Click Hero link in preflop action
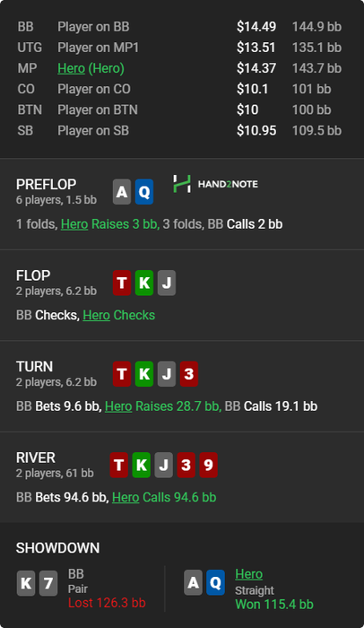Screen dimensions: 364x628 pos(74,224)
